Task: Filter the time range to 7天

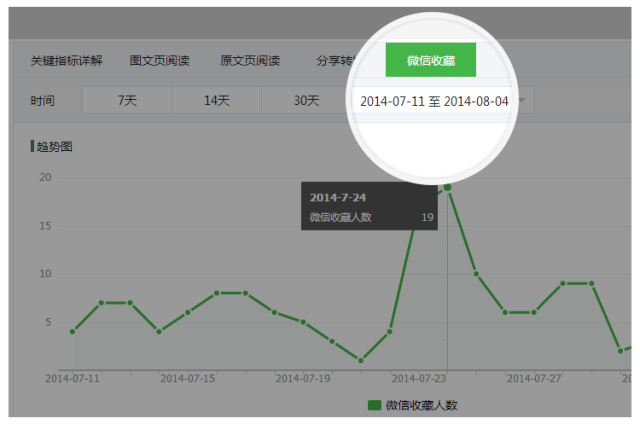Action: pos(127,101)
